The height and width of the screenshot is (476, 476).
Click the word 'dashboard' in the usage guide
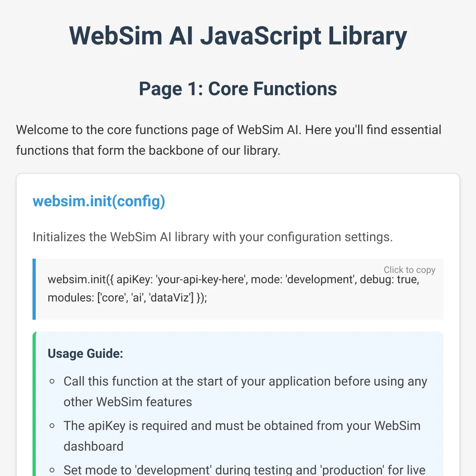[94, 446]
